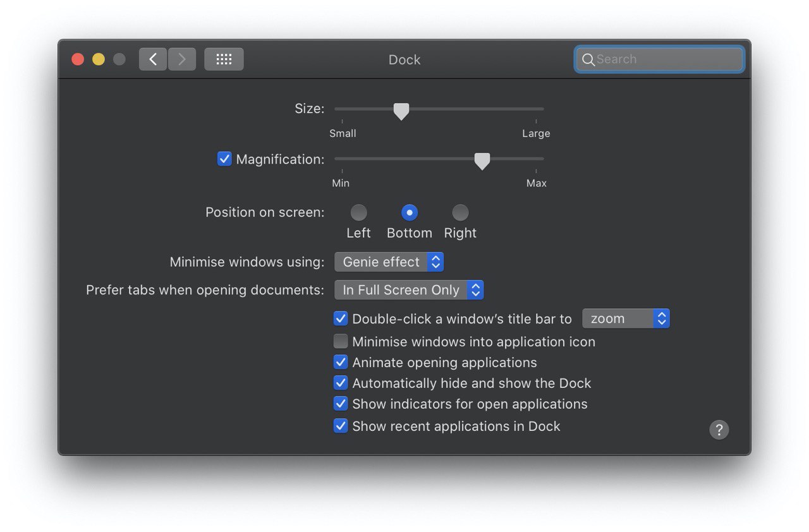Screen dimensions: 809x532
Task: Close the Dock preferences window
Action: [x=78, y=59]
